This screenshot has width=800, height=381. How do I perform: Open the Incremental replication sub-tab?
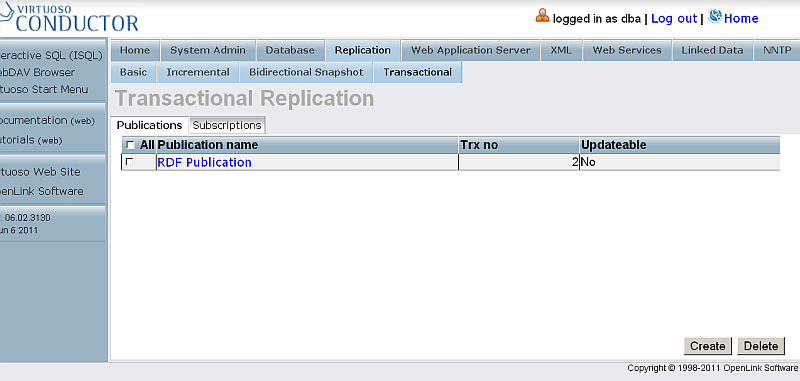coord(198,72)
